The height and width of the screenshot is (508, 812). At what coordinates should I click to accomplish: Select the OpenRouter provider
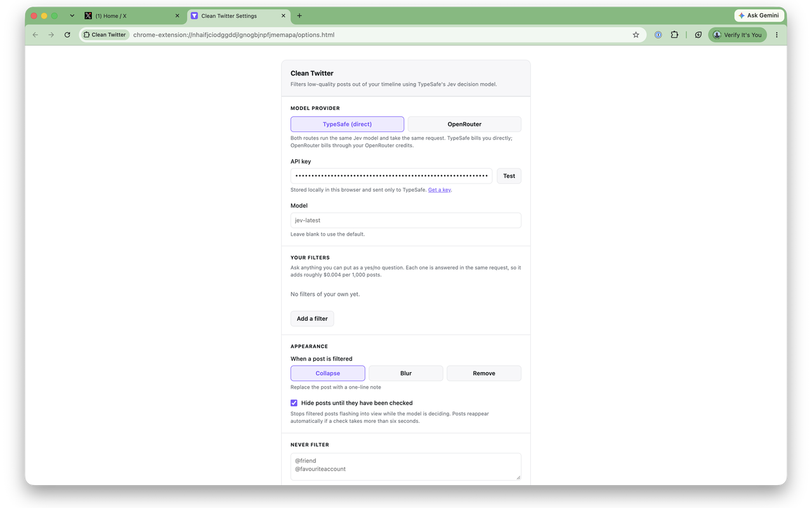[x=464, y=124]
